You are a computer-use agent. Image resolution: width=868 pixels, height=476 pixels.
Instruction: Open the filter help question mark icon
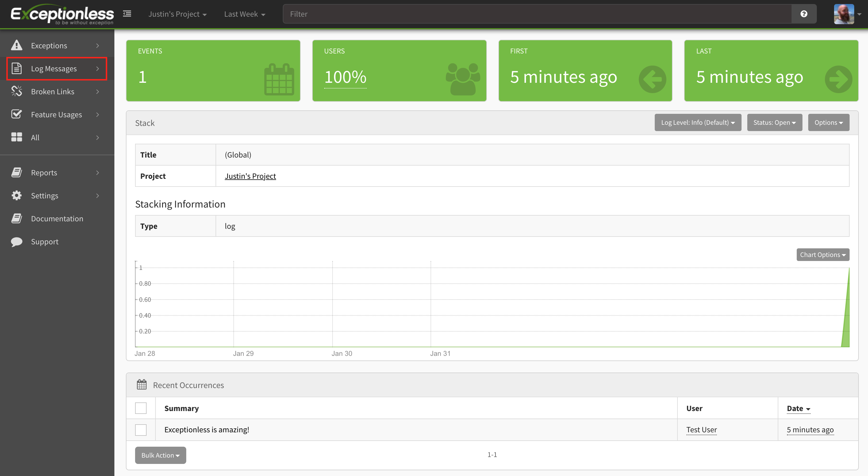click(x=804, y=14)
